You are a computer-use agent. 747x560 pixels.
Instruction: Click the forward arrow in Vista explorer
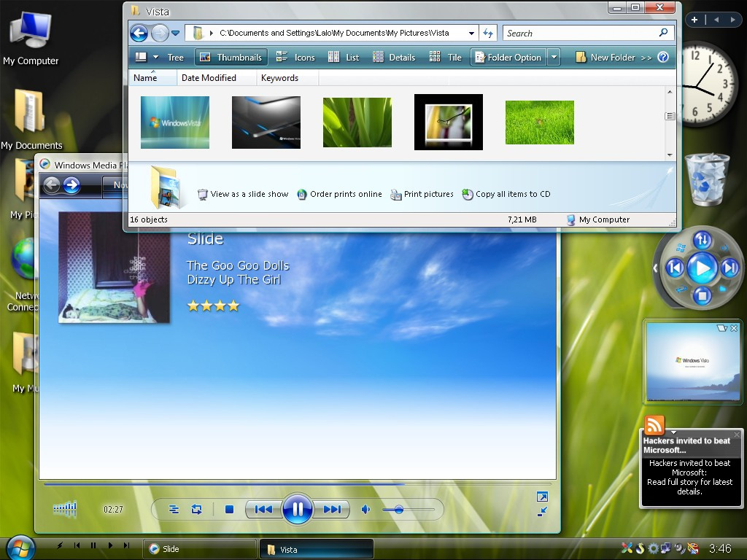[160, 34]
